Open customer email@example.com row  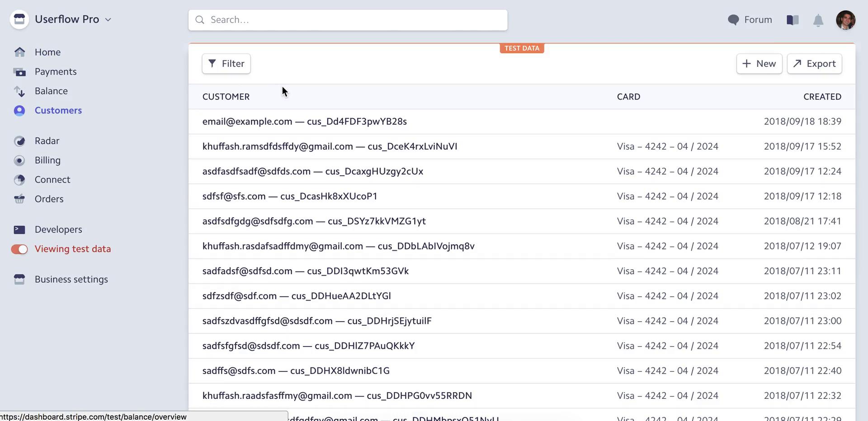(x=522, y=122)
